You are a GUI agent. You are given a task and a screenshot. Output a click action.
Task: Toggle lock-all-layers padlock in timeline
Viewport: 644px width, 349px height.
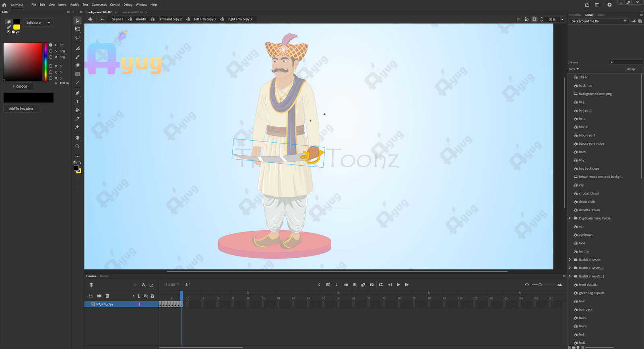click(152, 296)
